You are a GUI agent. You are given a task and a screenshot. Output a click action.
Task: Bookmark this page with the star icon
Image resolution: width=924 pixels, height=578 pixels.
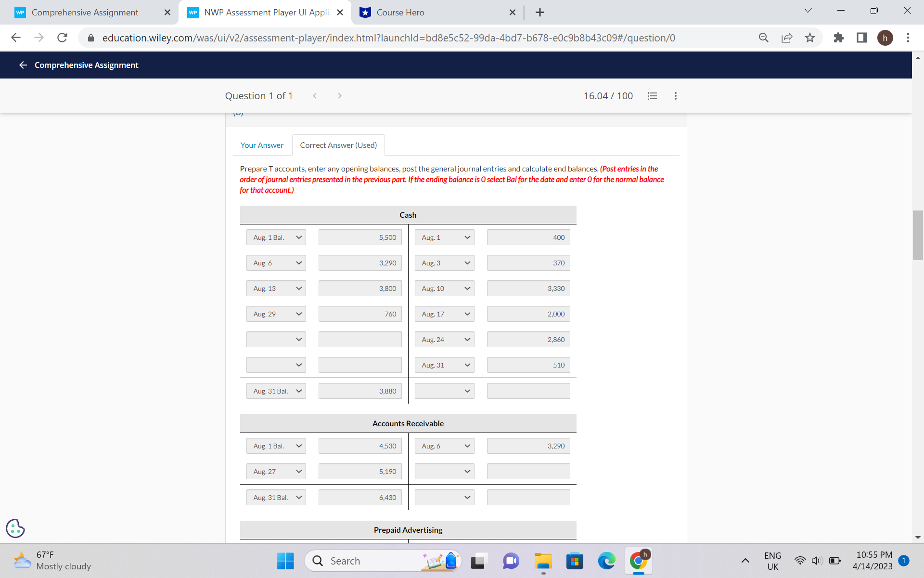pos(810,38)
